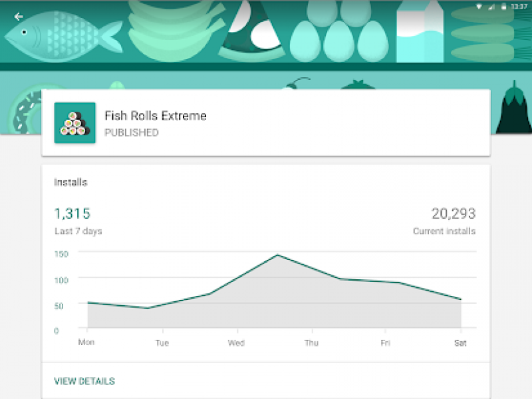532x399 pixels.
Task: Click the 100 y-axis value
Action: coord(61,280)
